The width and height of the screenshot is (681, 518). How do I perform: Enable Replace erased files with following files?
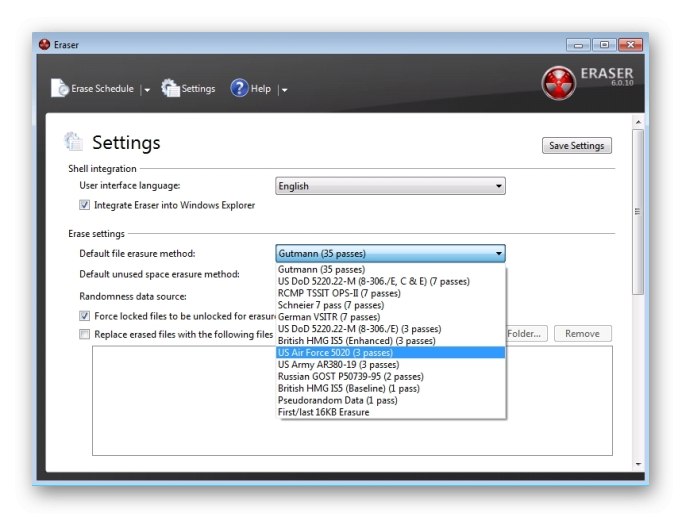pyautogui.click(x=84, y=334)
